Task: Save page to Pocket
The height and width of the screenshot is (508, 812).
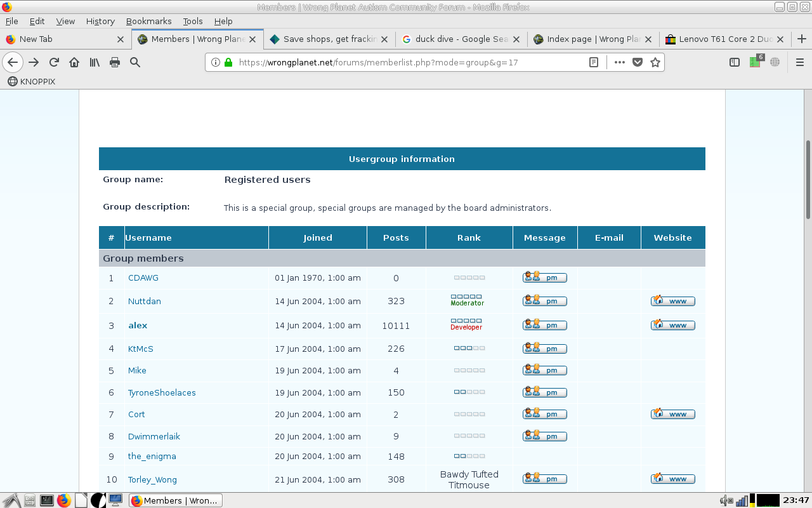Action: (638, 62)
